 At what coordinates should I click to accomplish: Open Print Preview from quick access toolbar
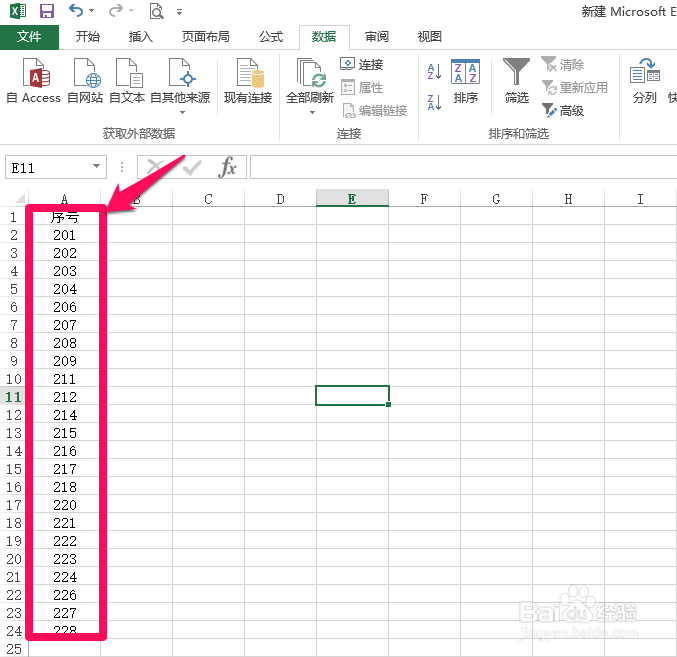click(x=156, y=11)
